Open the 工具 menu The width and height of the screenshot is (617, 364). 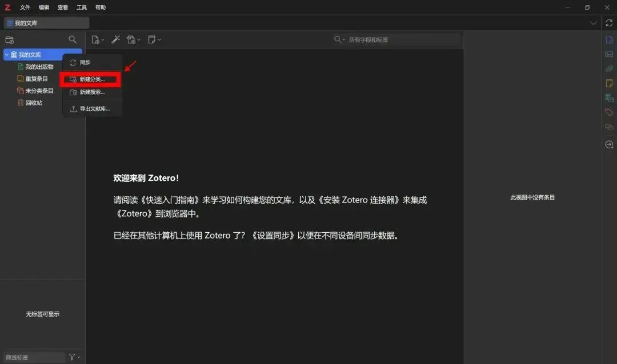click(82, 7)
